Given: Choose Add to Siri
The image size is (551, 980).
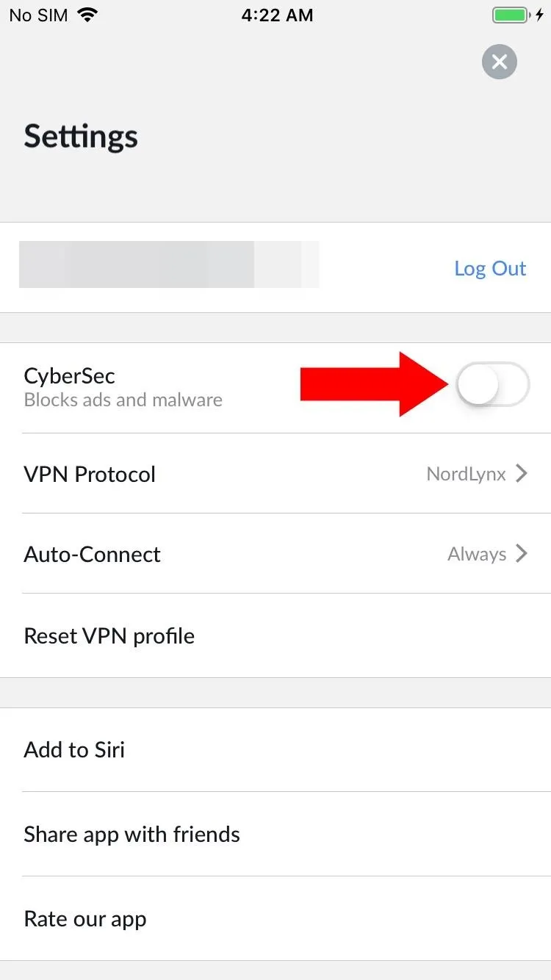Looking at the screenshot, I should [x=275, y=749].
